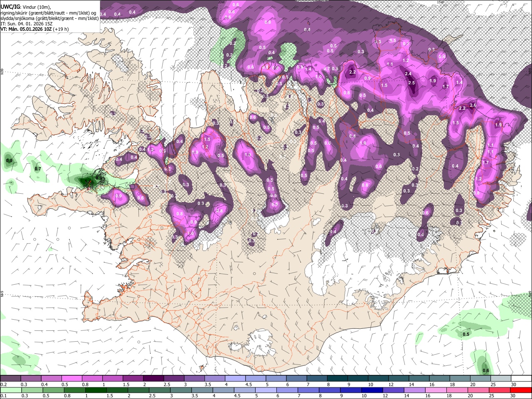The height and width of the screenshot is (399, 532).
Task: Select the crimson rain swatch between 25 and 30
Action: pos(499,390)
